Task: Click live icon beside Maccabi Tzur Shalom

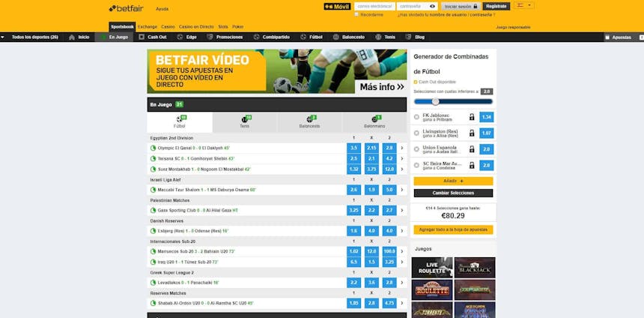Action: click(154, 190)
